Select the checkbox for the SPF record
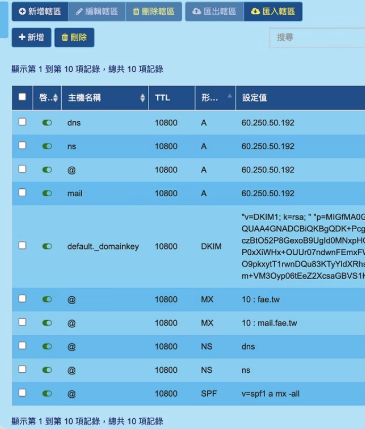 (22, 393)
